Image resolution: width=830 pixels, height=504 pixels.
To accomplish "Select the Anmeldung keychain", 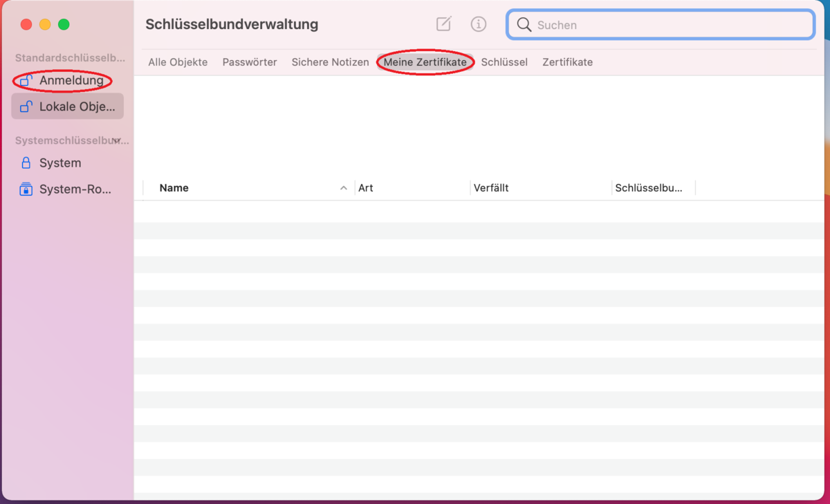I will (x=67, y=80).
